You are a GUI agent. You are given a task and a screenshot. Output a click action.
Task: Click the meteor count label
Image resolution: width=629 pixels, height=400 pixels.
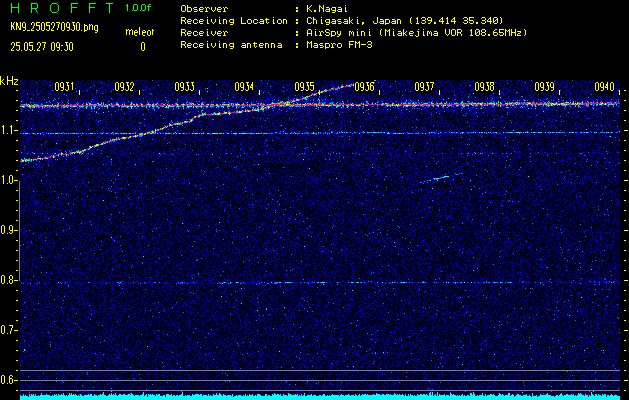point(140,32)
